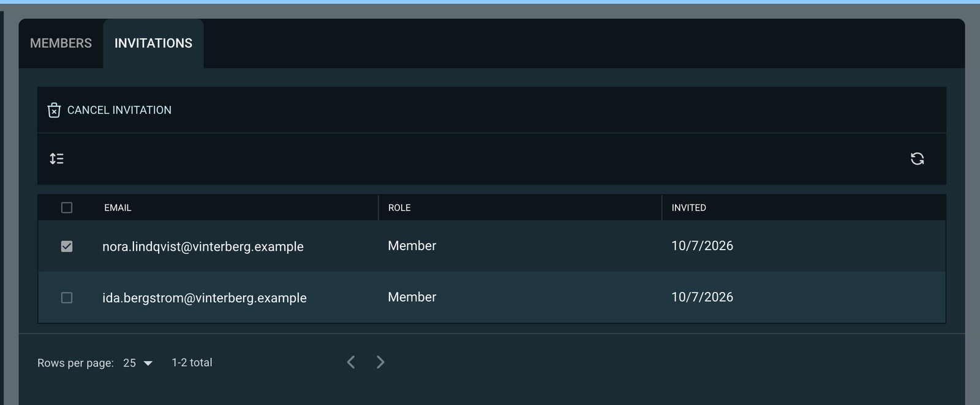Go to previous page arrow

tap(351, 362)
